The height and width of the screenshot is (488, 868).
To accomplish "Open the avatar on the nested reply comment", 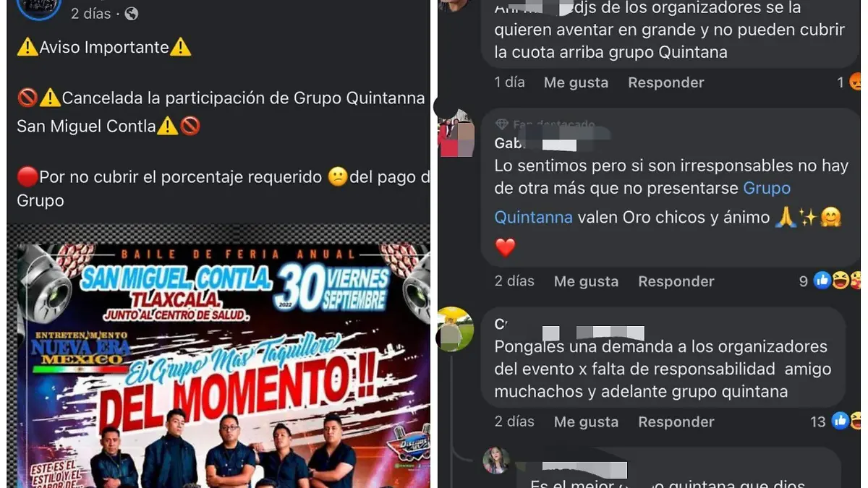I will pos(496,460).
